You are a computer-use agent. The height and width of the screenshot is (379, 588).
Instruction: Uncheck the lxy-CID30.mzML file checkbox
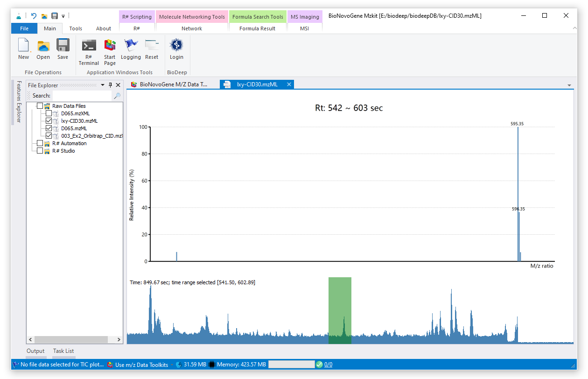49,121
